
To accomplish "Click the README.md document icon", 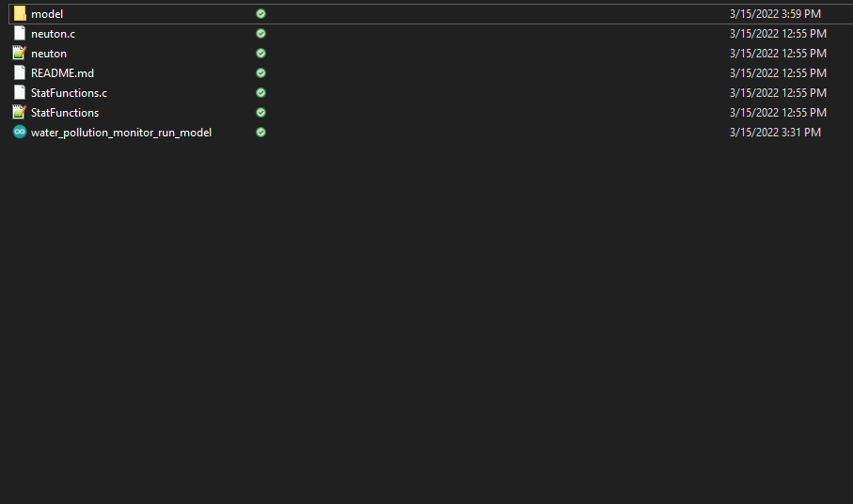I will tap(20, 73).
